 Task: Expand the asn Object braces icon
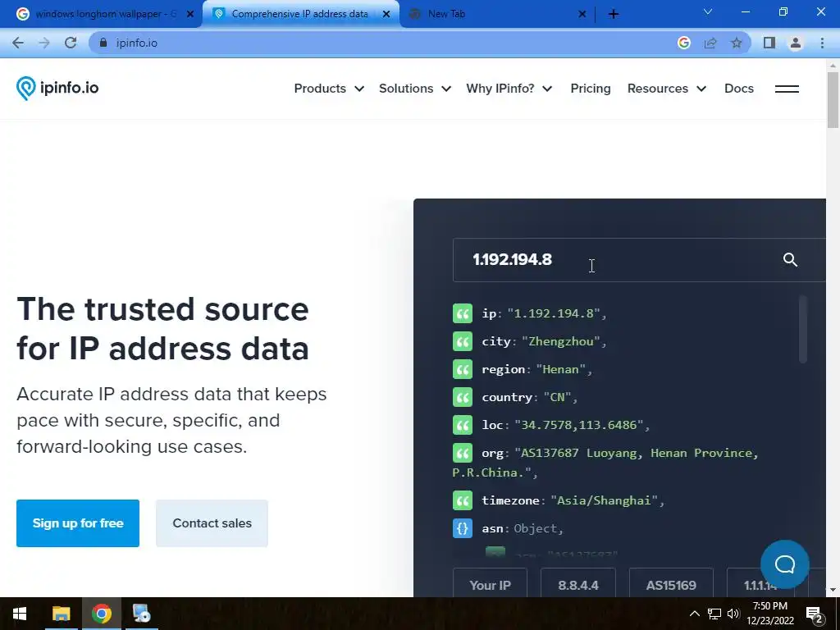(x=463, y=528)
